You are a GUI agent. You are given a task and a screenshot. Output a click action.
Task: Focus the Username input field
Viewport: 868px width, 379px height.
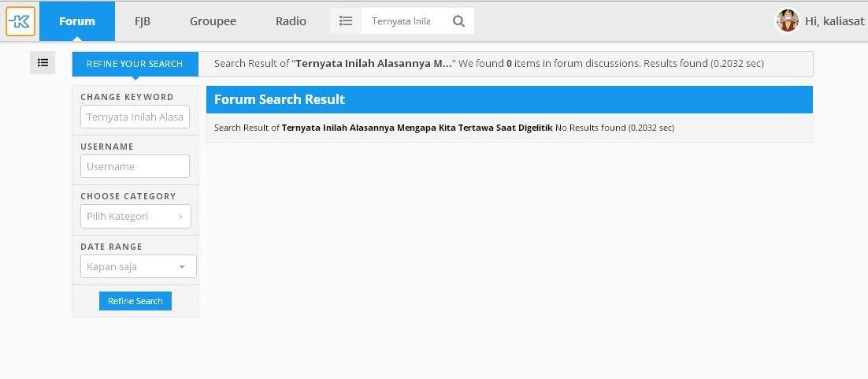pos(135,166)
